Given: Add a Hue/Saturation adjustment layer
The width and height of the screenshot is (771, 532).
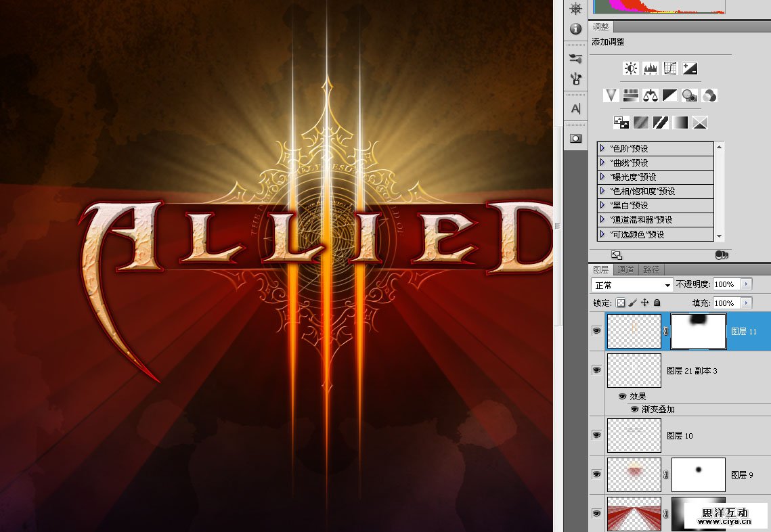Looking at the screenshot, I should coord(630,95).
